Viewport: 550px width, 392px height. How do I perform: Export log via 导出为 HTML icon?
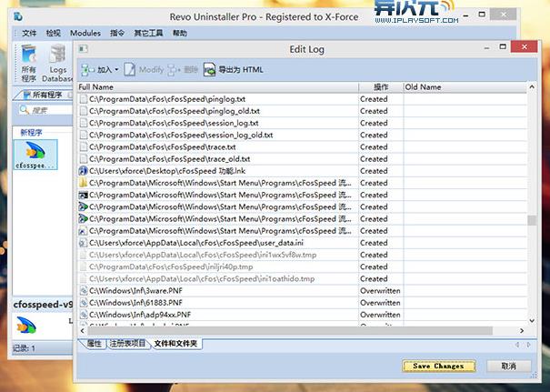(209, 69)
